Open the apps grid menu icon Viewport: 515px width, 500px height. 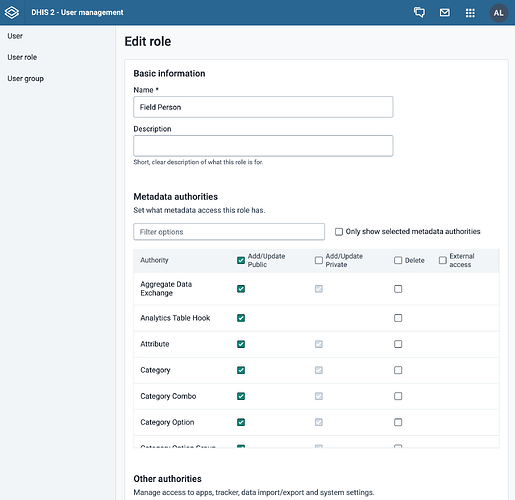tap(470, 13)
